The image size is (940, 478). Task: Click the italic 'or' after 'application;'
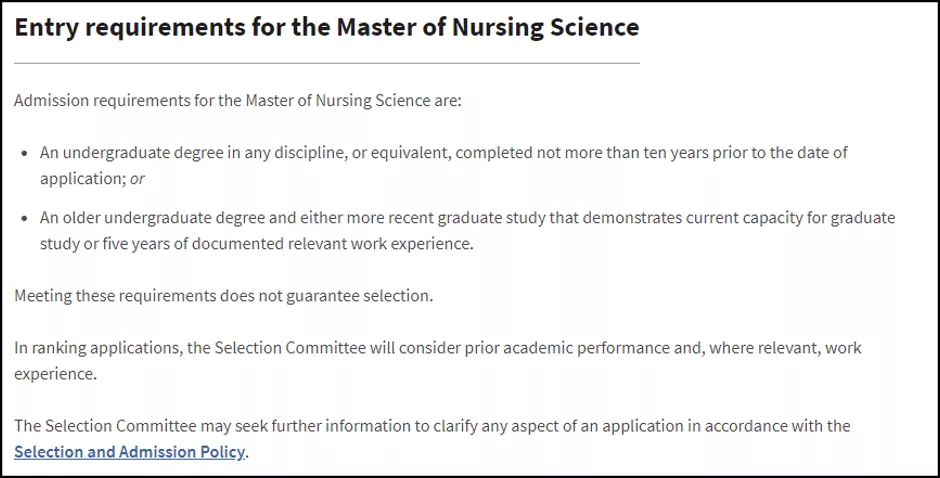point(137,179)
